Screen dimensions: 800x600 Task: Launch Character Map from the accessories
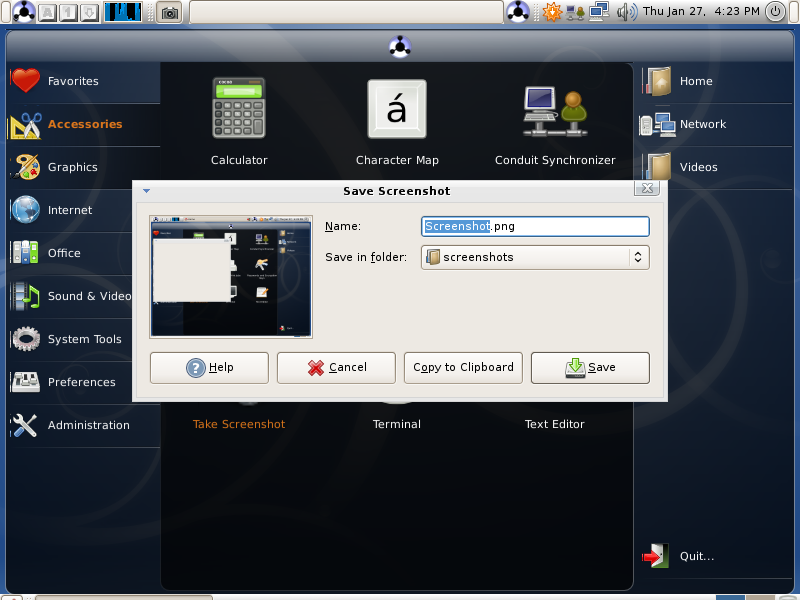coord(397,109)
